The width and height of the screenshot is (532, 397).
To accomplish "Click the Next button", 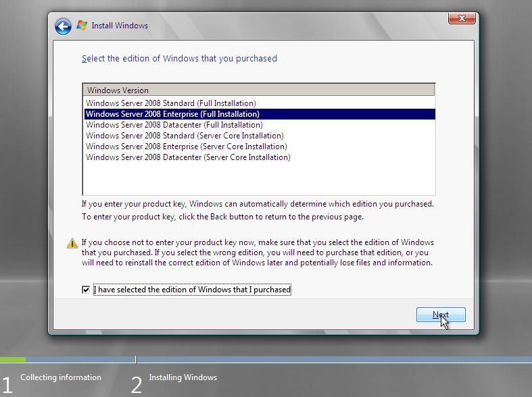I will 441,315.
